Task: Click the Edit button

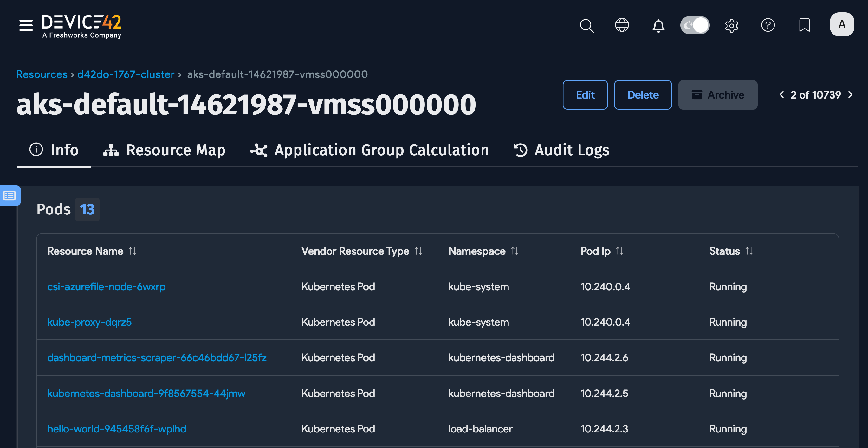Action: [x=585, y=95]
